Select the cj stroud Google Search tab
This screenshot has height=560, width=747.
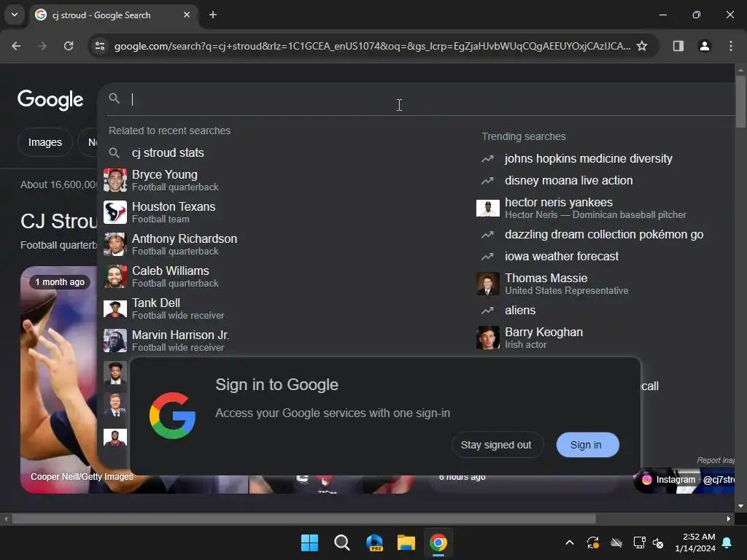[x=113, y=15]
